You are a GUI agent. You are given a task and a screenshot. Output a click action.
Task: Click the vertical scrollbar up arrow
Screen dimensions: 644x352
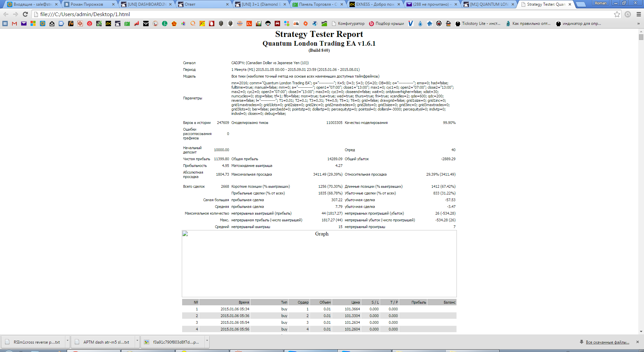(x=641, y=31)
